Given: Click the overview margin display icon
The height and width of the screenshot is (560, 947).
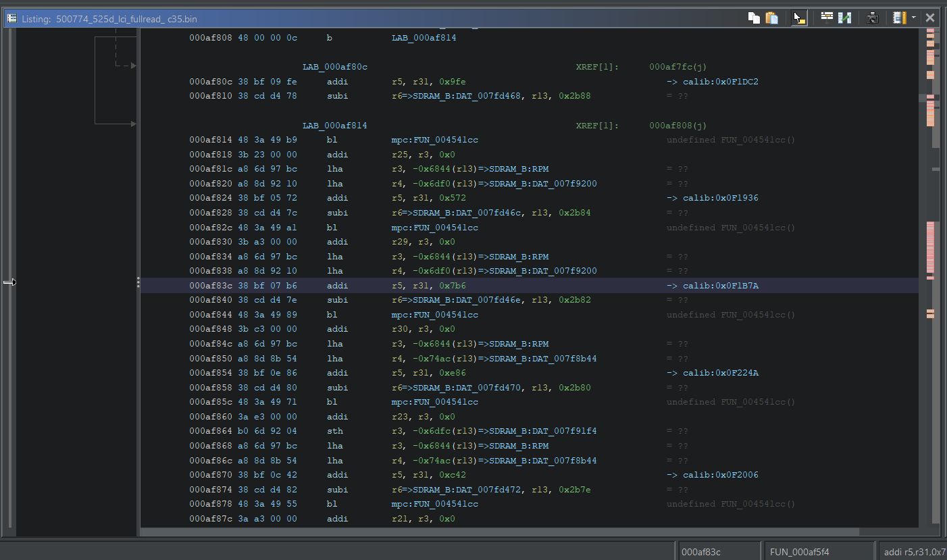Looking at the screenshot, I should point(899,18).
